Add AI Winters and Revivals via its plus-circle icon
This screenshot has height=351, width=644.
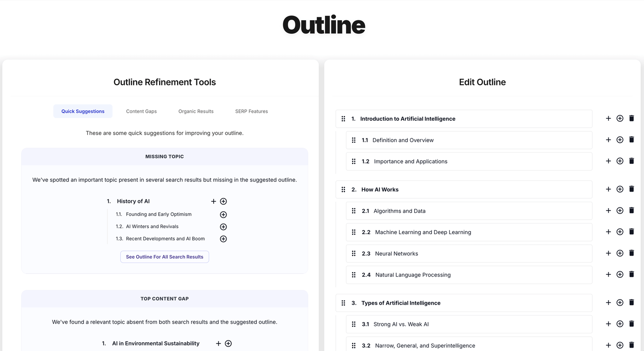223,227
